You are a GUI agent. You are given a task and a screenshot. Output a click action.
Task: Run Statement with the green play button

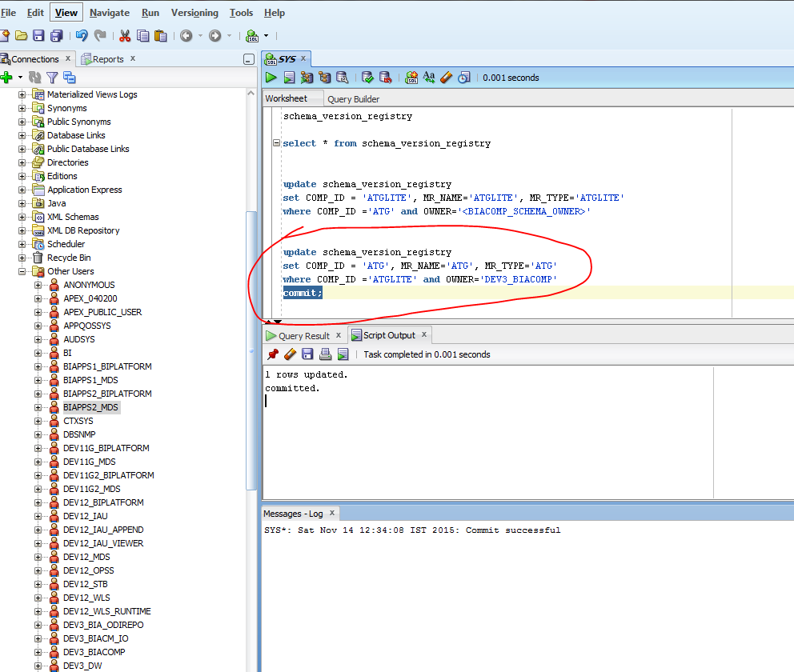click(271, 78)
